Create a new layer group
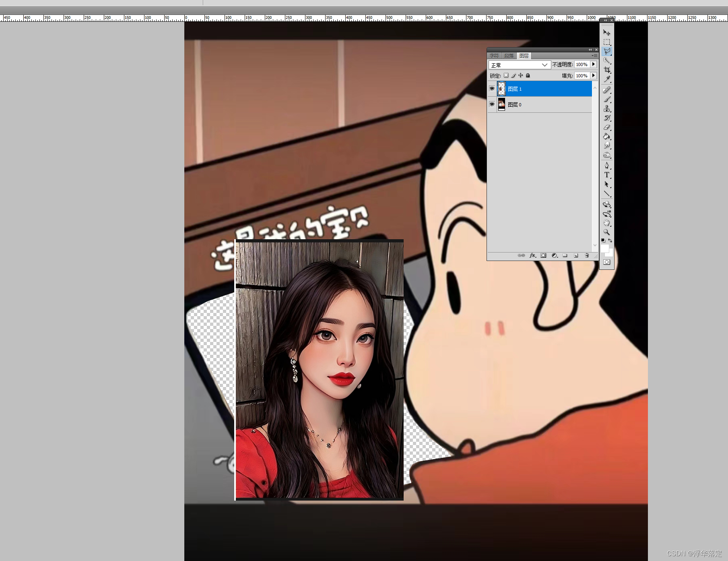This screenshot has width=728, height=561. pos(565,255)
